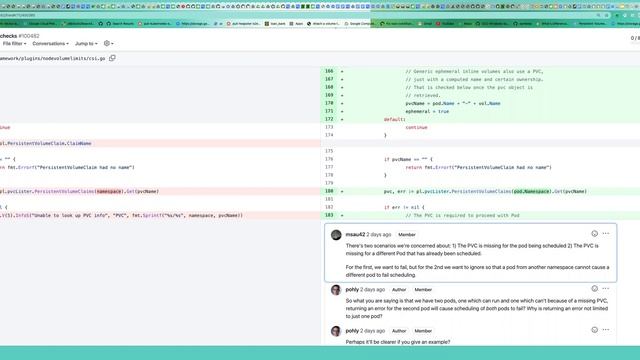Click the 'pvcName = pod.Name' code line

click(x=453, y=103)
